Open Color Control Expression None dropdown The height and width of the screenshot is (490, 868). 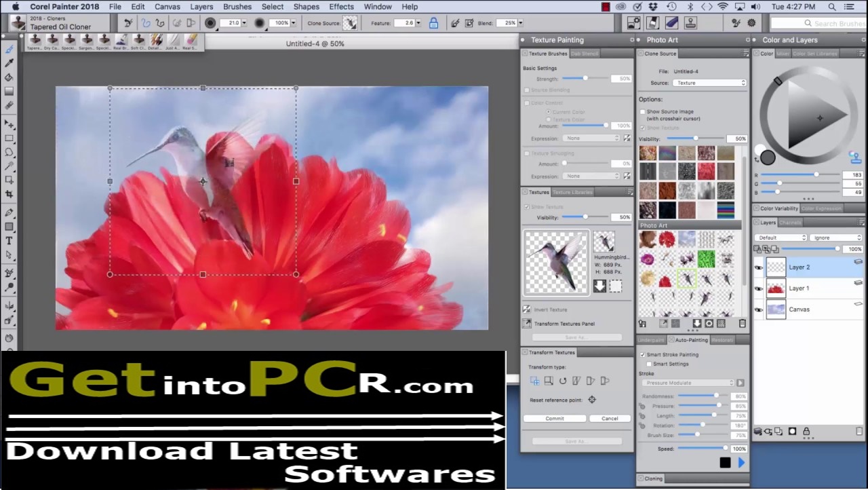coord(591,138)
